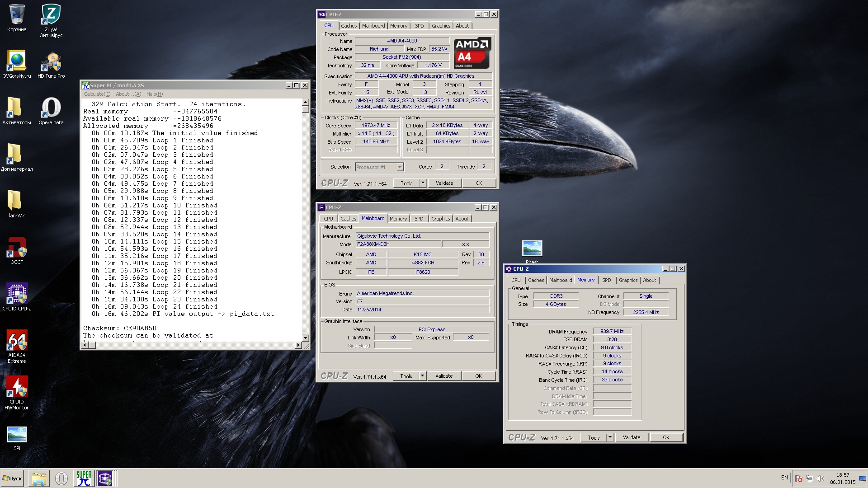The height and width of the screenshot is (488, 868).
Task: Click the Checksum CE90AB5D line in Super PI
Action: tap(120, 328)
